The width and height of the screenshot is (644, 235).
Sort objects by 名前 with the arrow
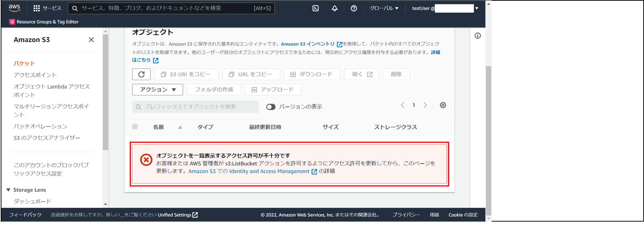coord(180,127)
